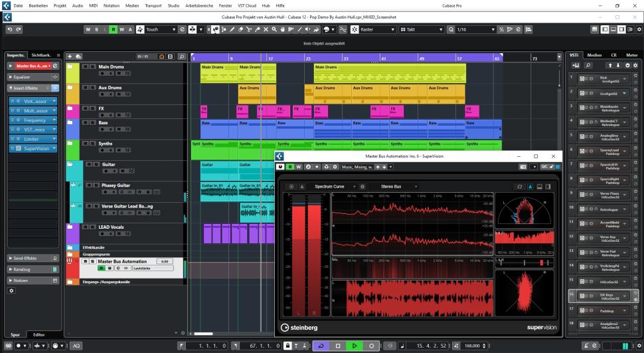
Task: Open the Transport menu
Action: coord(153,5)
